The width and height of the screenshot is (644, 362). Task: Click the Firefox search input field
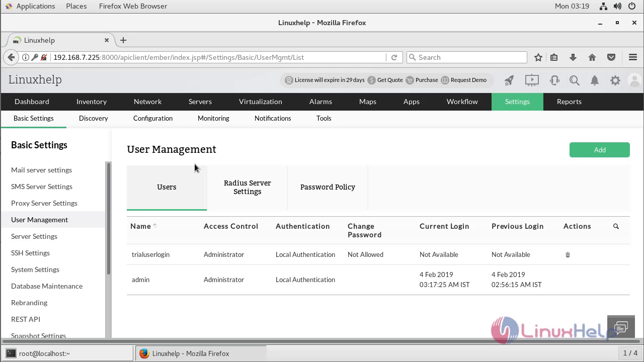(x=466, y=57)
